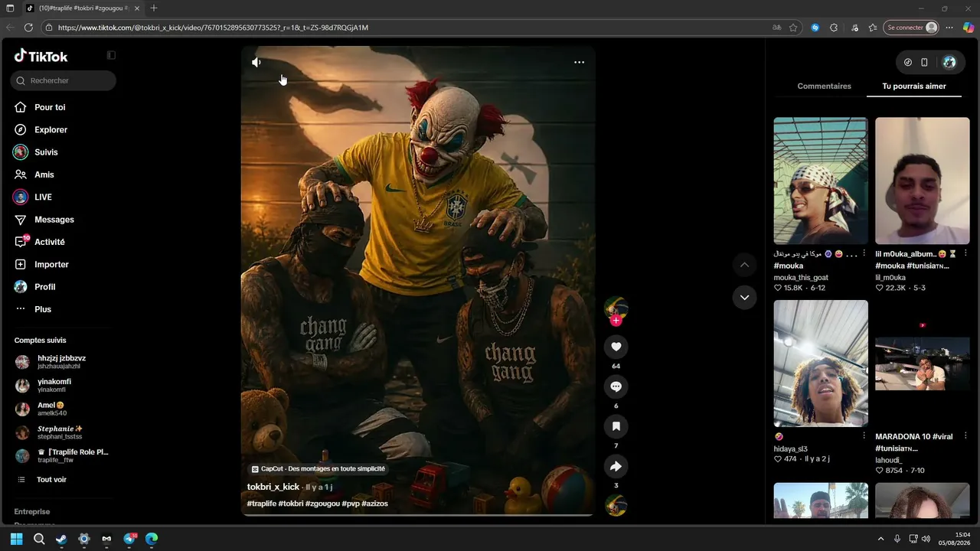
Task: Open the hidaya_sl3 video thumbnail
Action: point(821,364)
